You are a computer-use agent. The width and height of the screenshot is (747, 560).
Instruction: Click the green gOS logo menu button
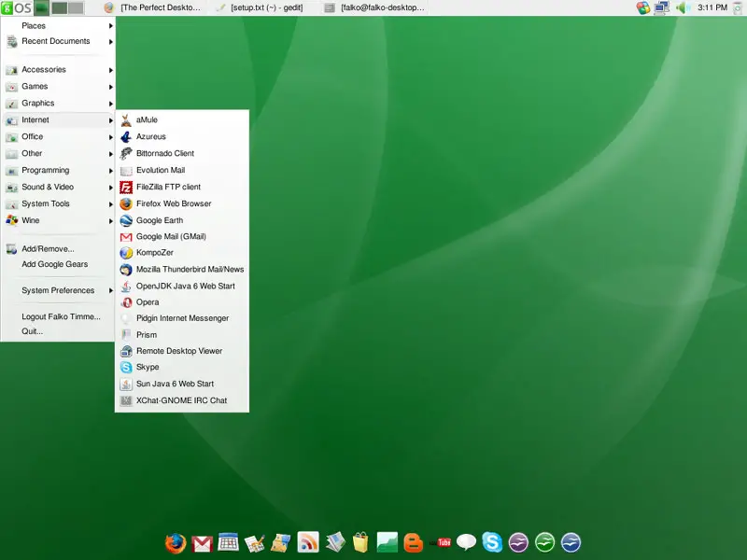coord(17,7)
